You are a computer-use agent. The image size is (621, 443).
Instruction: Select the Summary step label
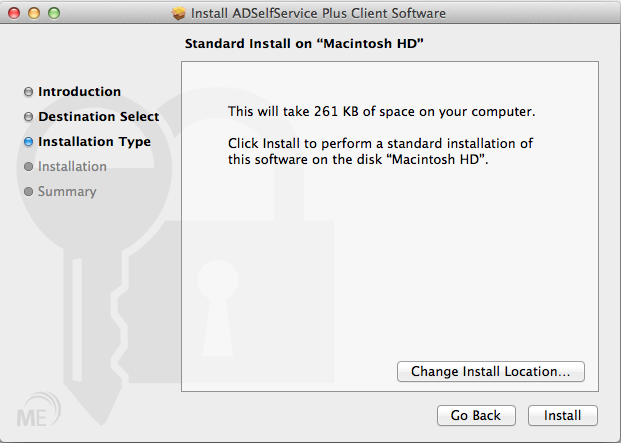pyautogui.click(x=67, y=192)
